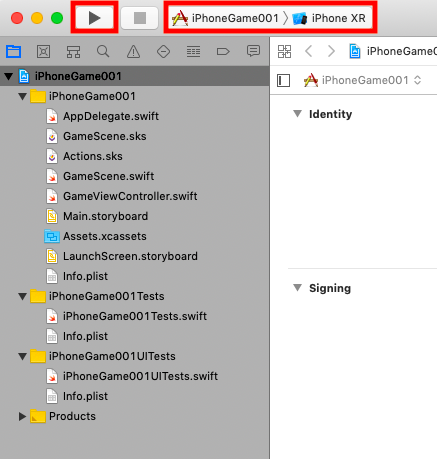Screen dimensions: 437x459
Task: Stop the running build
Action: pyautogui.click(x=140, y=18)
